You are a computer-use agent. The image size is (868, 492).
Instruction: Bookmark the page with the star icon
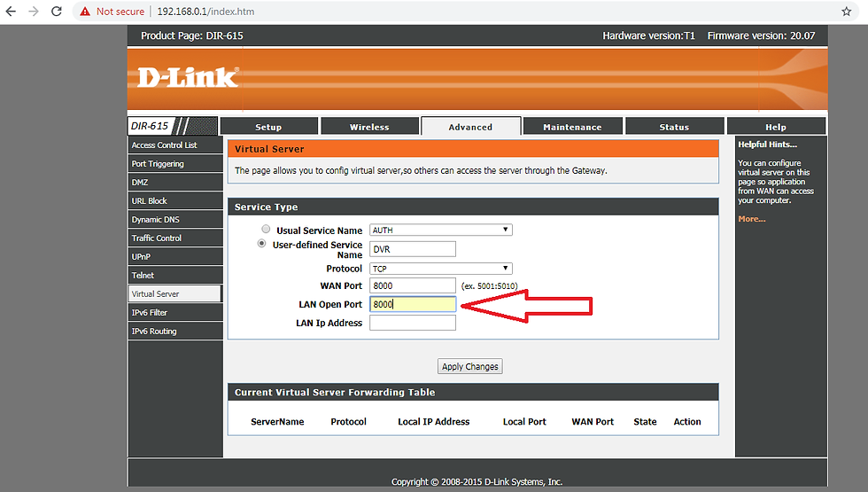847,12
